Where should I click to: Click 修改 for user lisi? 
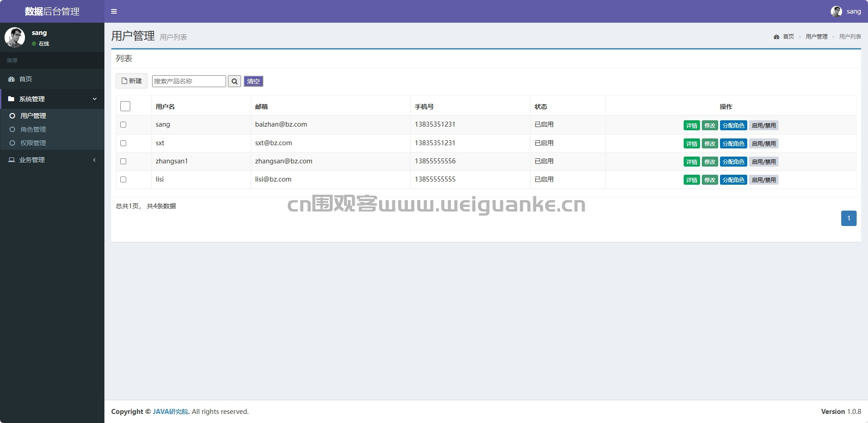(710, 180)
